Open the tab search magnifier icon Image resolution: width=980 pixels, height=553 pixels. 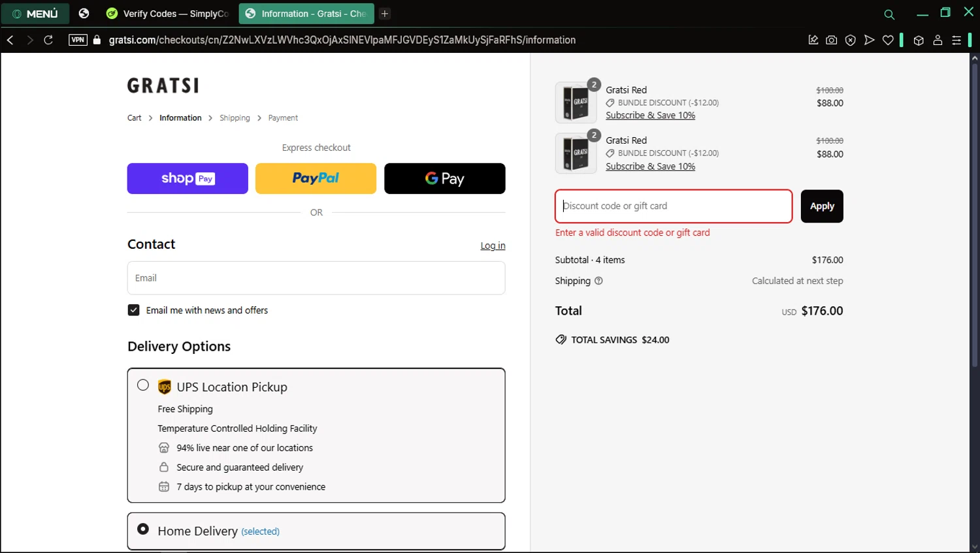[889, 14]
